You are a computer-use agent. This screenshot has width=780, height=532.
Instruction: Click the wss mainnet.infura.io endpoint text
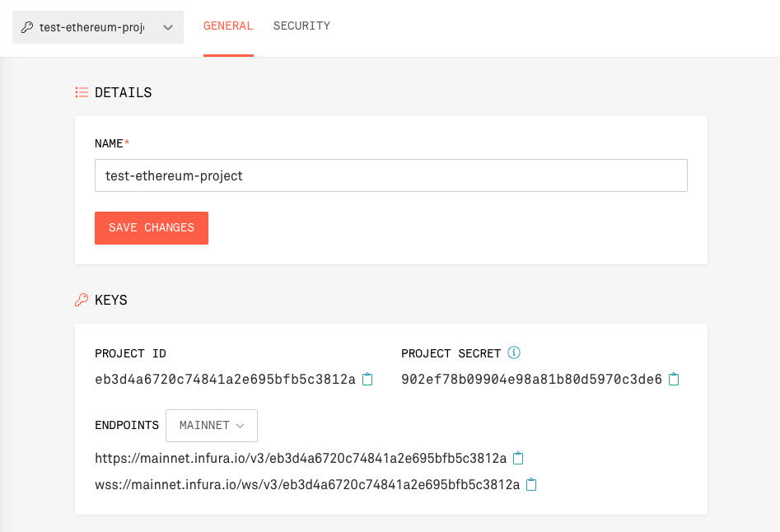(x=307, y=484)
